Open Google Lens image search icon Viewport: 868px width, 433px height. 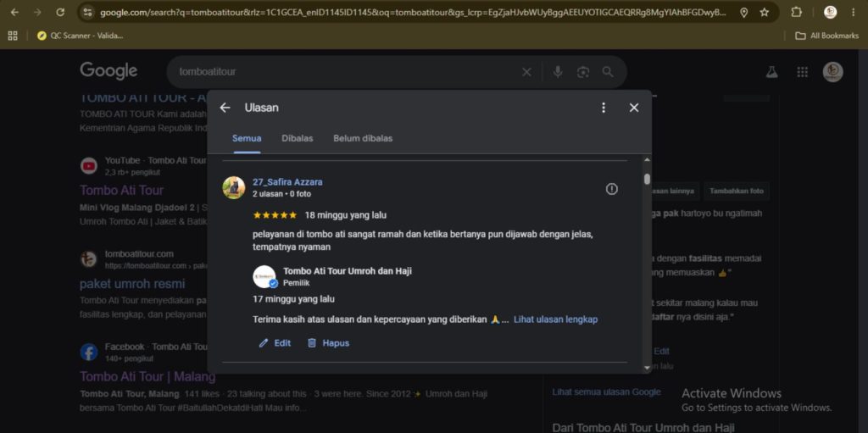[x=583, y=72]
